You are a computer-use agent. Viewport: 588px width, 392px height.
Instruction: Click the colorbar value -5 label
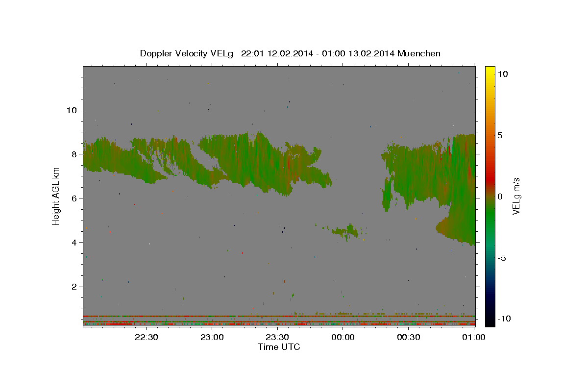click(x=502, y=258)
